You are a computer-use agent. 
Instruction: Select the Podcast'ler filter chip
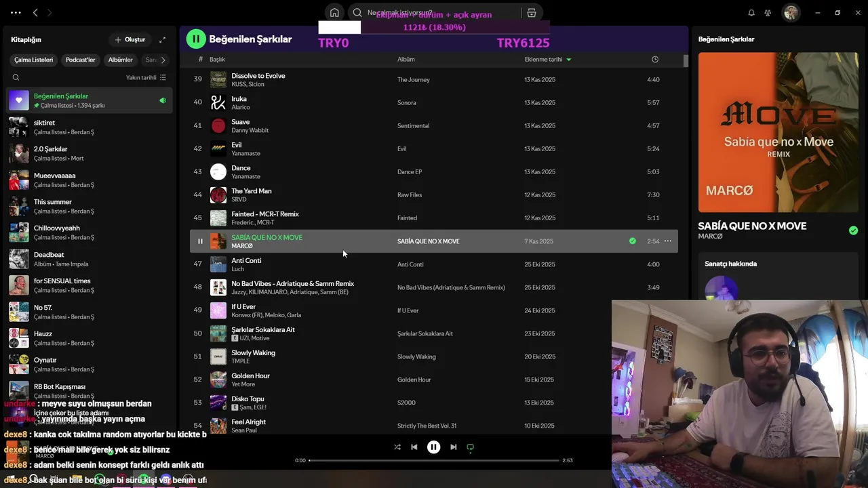pos(80,60)
